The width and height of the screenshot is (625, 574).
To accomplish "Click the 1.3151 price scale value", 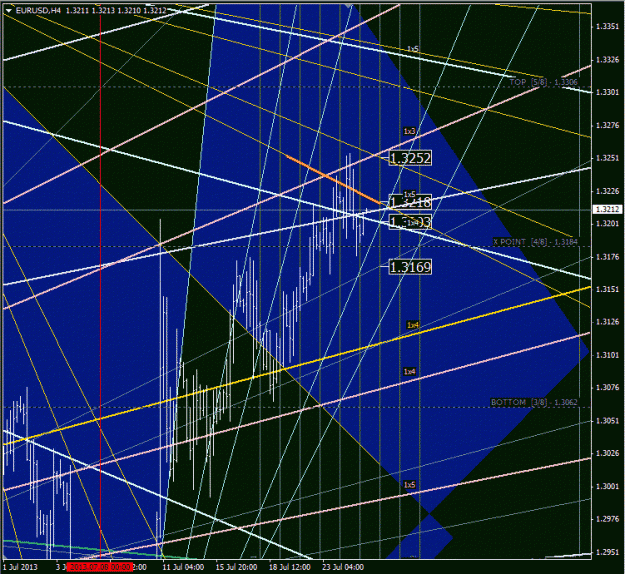I will click(x=607, y=289).
